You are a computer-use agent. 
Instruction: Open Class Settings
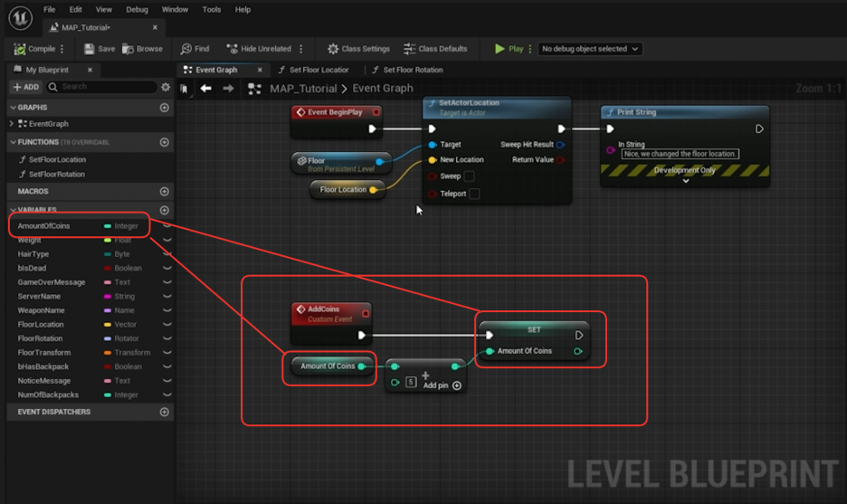pyautogui.click(x=358, y=49)
